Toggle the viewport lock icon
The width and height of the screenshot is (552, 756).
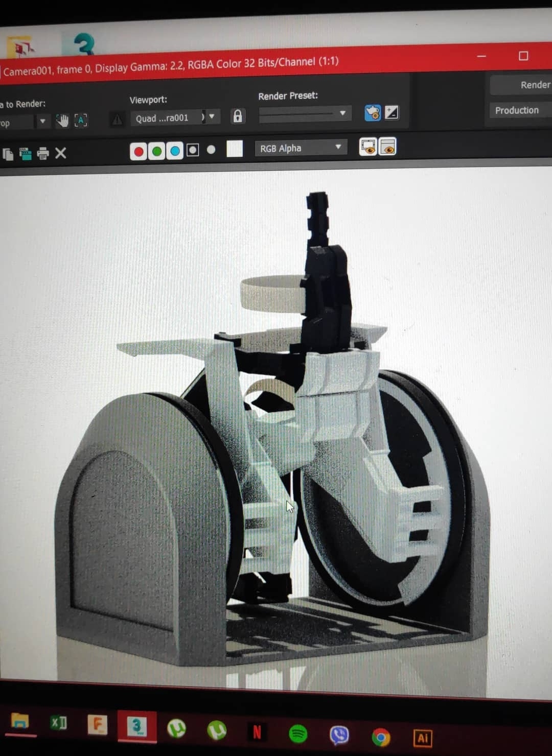pos(238,116)
